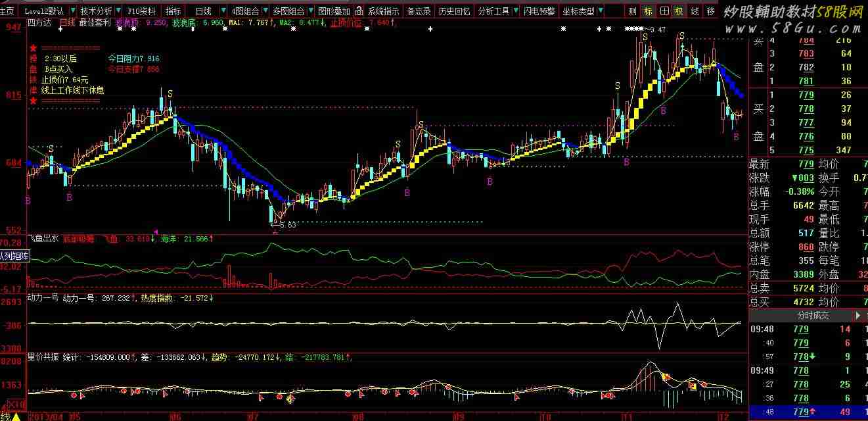
Task: Open the 分析工具 menu
Action: (493, 11)
